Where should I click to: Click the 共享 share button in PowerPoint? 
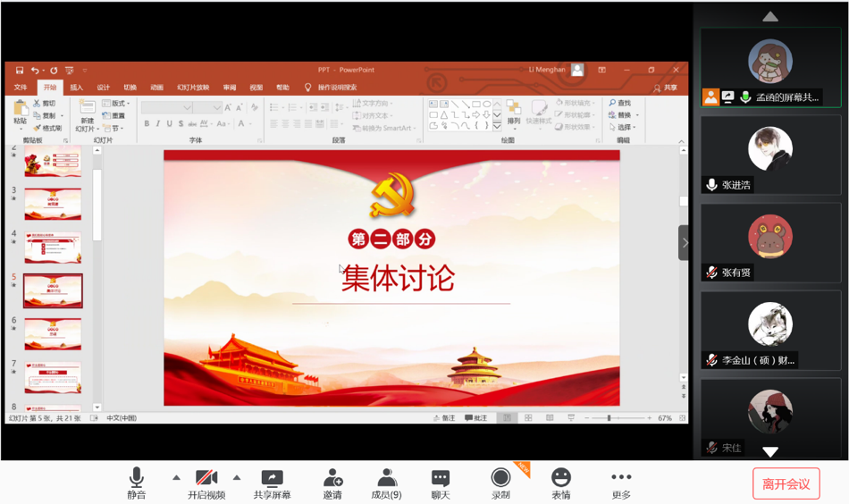(x=665, y=88)
